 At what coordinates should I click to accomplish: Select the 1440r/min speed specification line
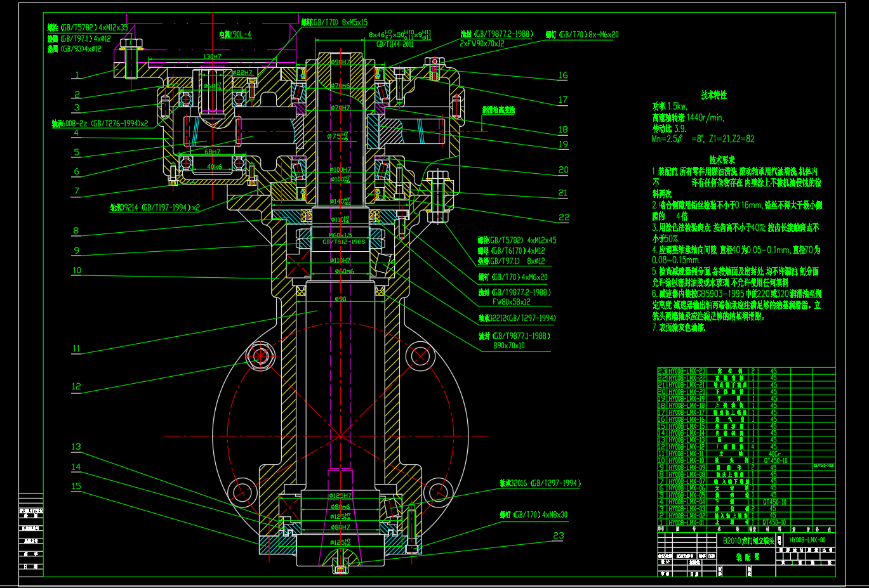point(688,117)
